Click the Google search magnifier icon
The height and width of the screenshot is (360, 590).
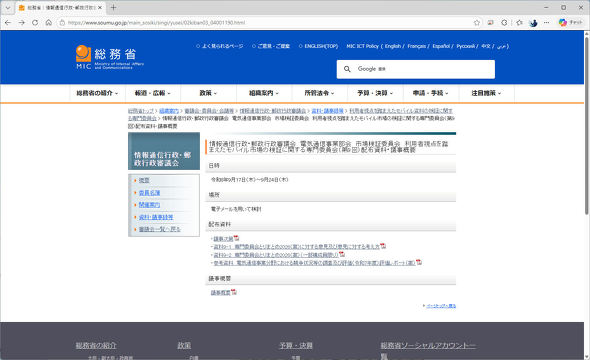point(347,69)
